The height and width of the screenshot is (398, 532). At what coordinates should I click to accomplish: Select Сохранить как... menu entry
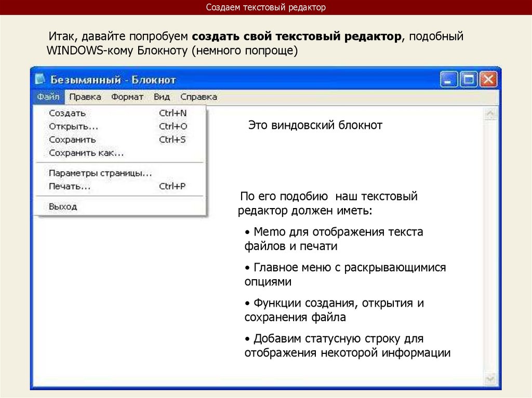pos(119,153)
